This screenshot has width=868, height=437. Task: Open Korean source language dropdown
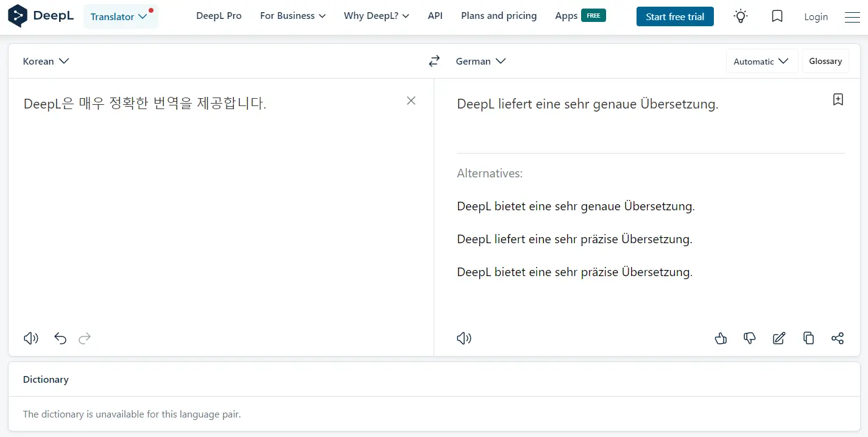pos(46,61)
